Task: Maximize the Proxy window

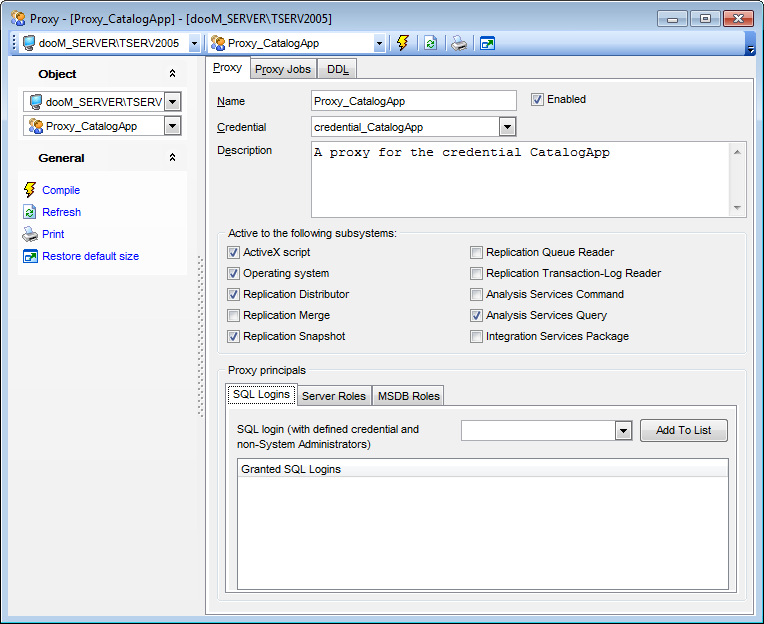Action: pos(705,19)
